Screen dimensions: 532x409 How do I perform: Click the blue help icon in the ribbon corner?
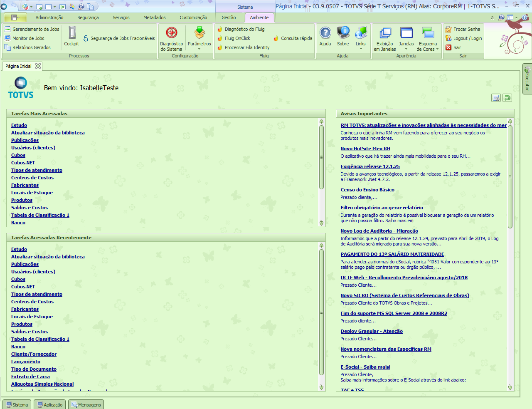pyautogui.click(x=525, y=17)
